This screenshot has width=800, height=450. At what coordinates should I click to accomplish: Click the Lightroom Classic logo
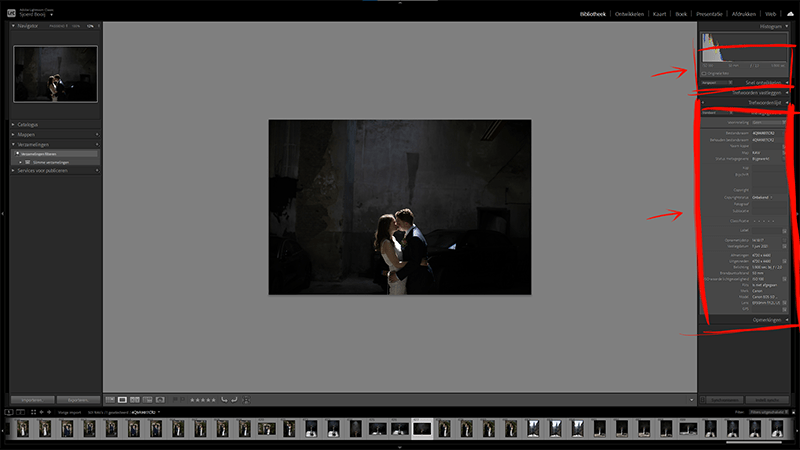tap(11, 13)
